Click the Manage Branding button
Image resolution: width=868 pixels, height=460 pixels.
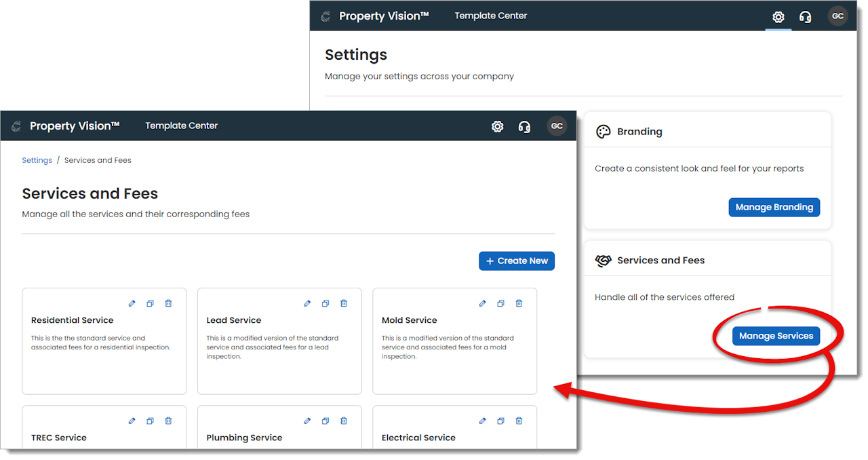click(774, 207)
